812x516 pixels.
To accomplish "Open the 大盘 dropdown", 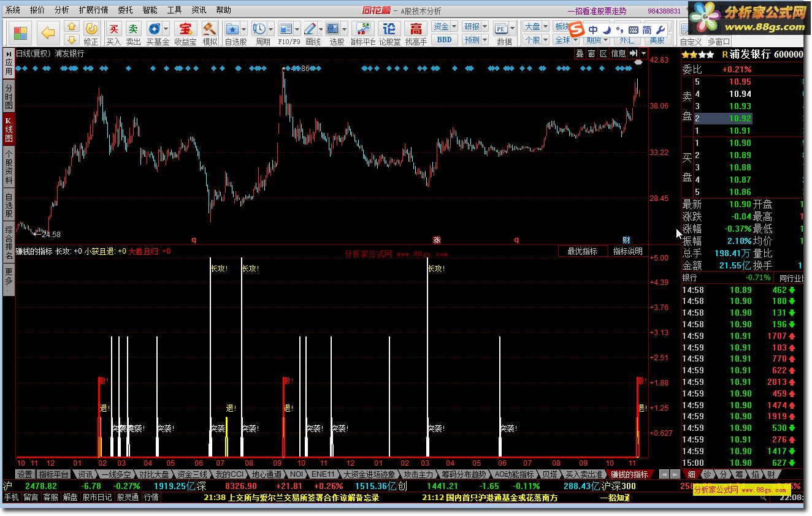I will point(535,26).
